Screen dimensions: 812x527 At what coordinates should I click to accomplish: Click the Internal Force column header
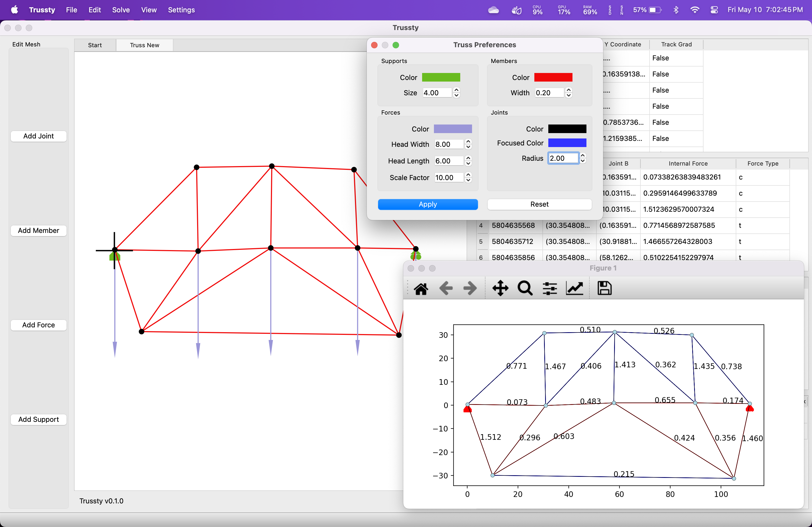click(688, 164)
